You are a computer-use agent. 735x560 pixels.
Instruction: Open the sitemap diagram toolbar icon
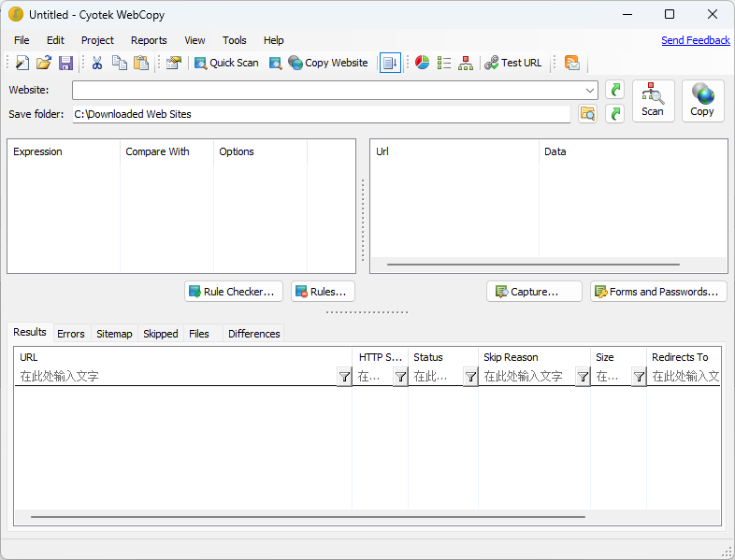pos(466,63)
